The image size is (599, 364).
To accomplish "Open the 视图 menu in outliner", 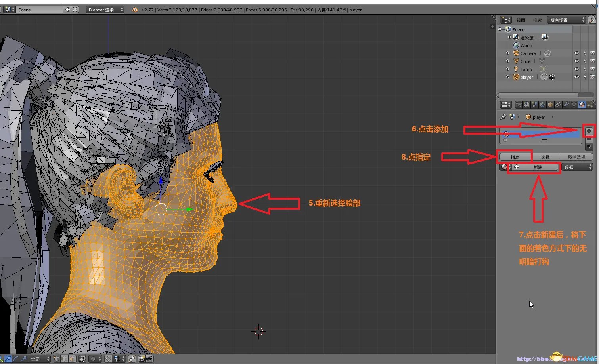I will tap(521, 20).
